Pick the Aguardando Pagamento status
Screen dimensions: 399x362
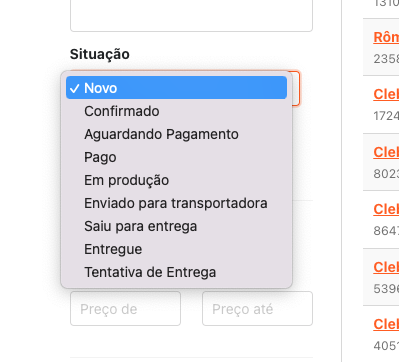[x=176, y=134]
